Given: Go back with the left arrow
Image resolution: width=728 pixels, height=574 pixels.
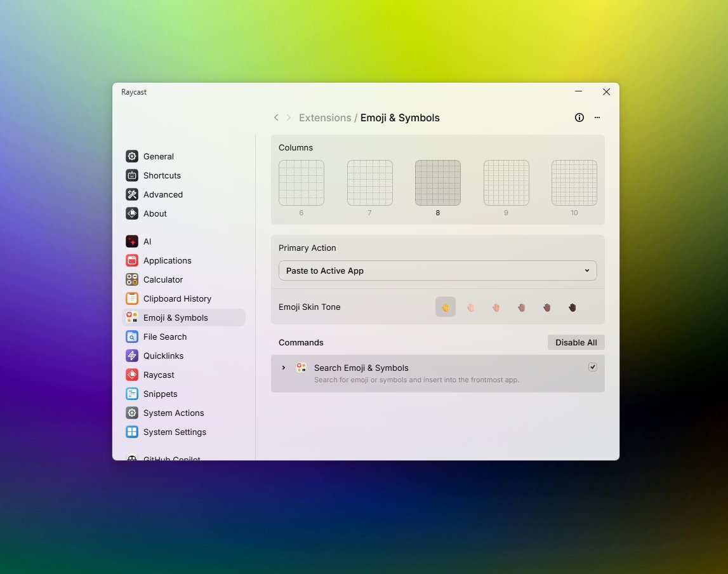Looking at the screenshot, I should point(276,117).
